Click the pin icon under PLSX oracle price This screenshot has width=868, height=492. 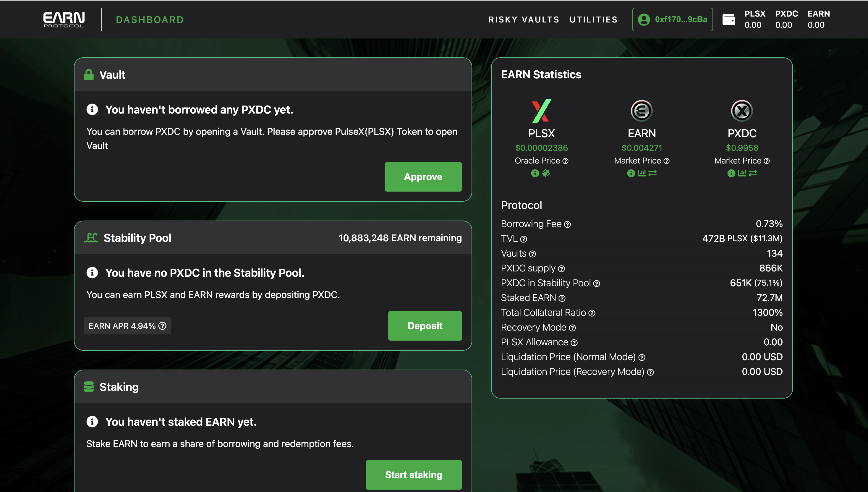pos(547,173)
